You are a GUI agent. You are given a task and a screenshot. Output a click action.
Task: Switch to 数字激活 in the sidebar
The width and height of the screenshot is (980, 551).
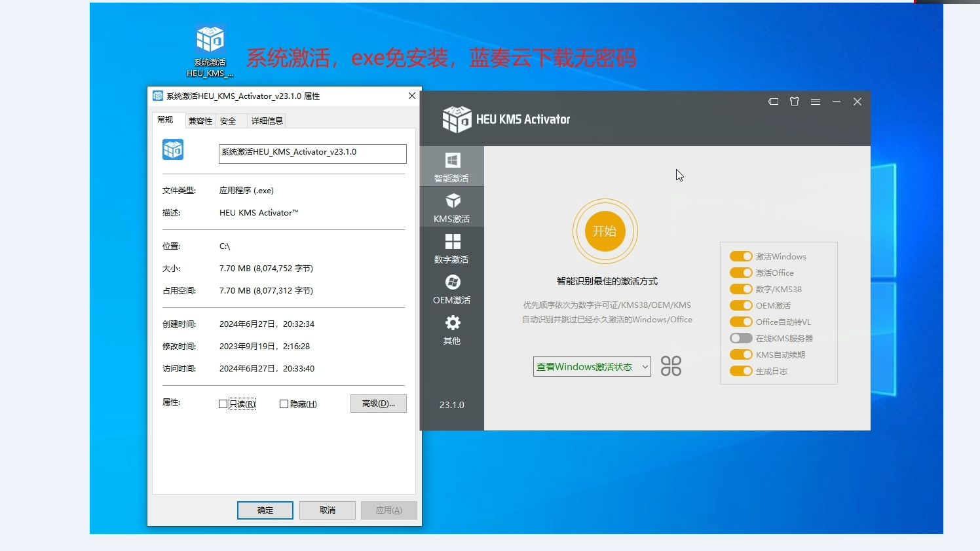click(452, 248)
